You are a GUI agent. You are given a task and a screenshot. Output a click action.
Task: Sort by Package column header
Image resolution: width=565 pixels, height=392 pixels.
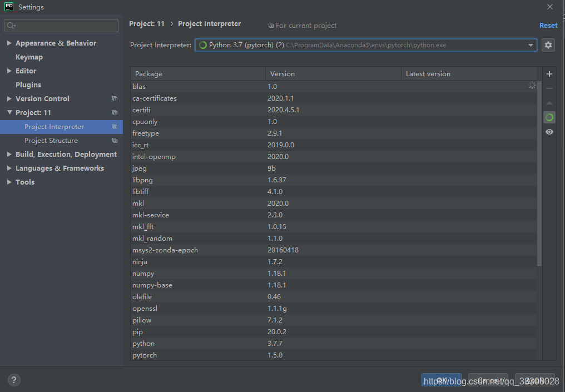[198, 73]
